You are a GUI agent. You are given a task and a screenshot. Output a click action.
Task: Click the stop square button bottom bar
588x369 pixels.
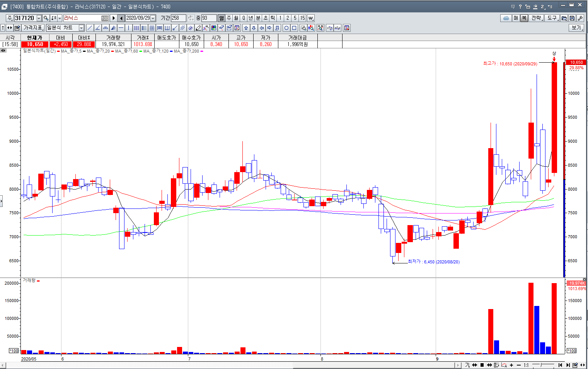482,365
